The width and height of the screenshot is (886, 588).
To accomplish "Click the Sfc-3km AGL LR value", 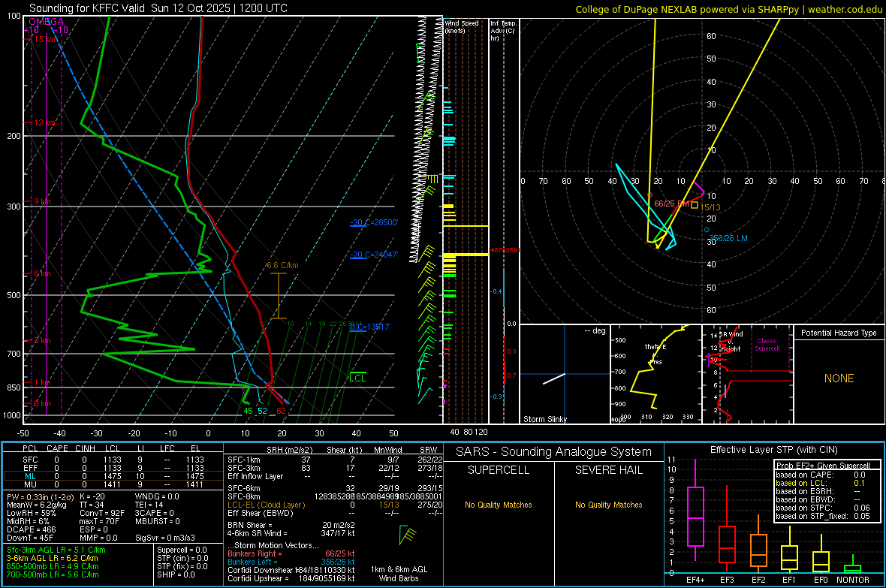I will tap(56, 550).
